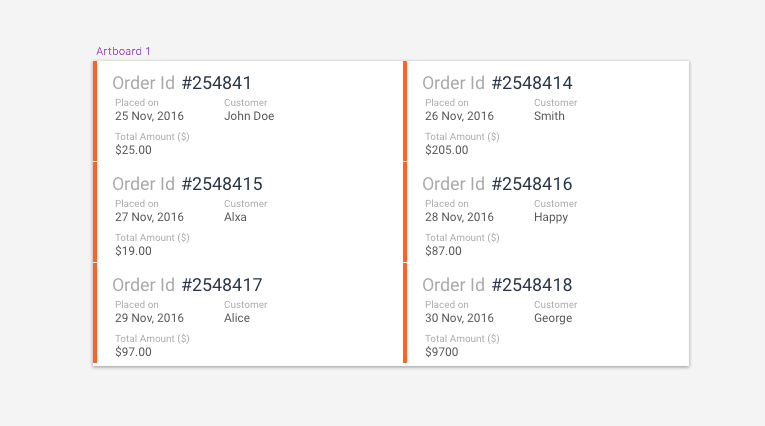Select the date 28 Nov, 2016
765x426 pixels.
click(459, 217)
